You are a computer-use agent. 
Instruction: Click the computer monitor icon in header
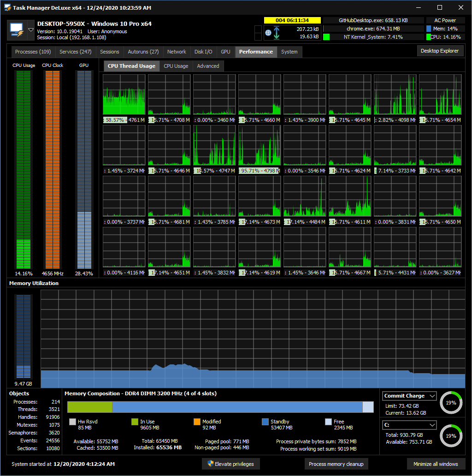[x=17, y=30]
